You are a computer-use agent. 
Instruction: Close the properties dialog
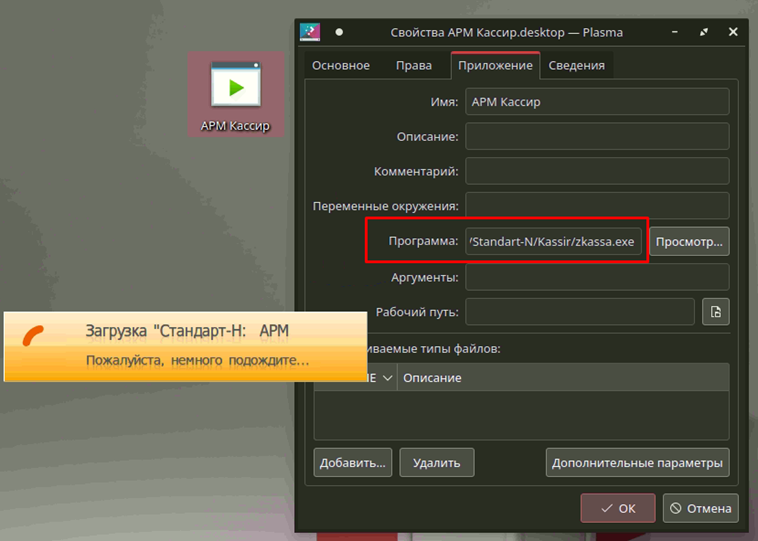[x=733, y=32]
